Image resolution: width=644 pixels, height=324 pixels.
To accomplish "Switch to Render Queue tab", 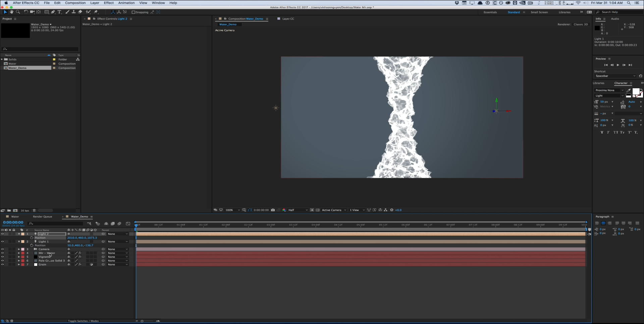I will [43, 217].
